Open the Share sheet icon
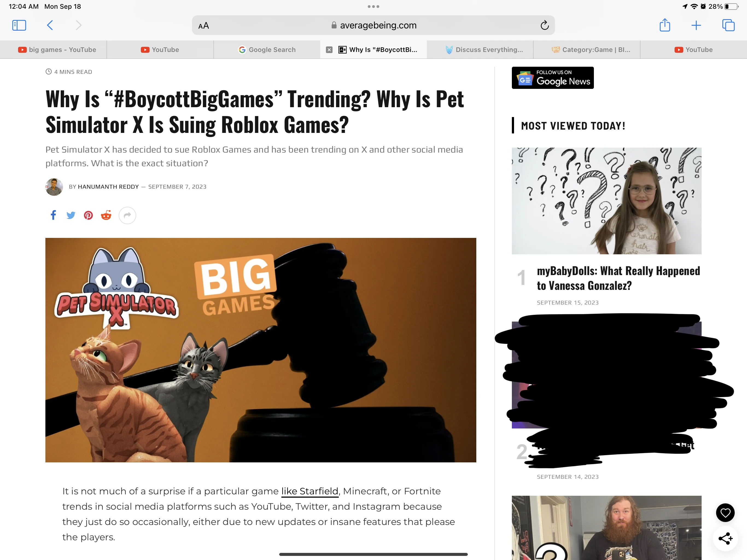This screenshot has width=747, height=560. point(665,25)
